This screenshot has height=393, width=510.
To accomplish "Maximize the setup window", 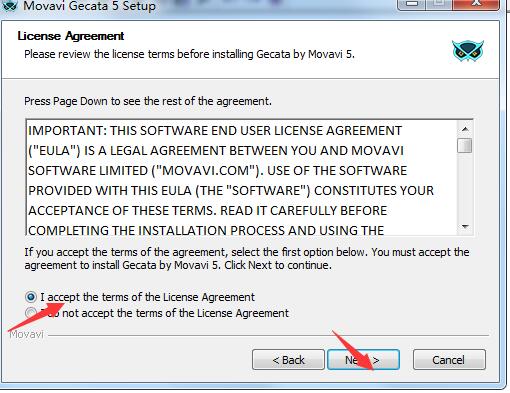I will pos(439,5).
